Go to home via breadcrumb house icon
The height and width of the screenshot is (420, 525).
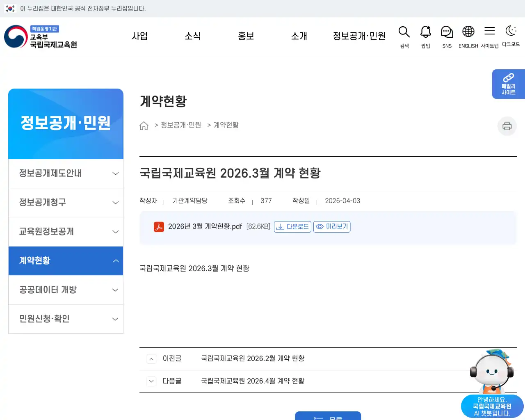click(x=144, y=126)
